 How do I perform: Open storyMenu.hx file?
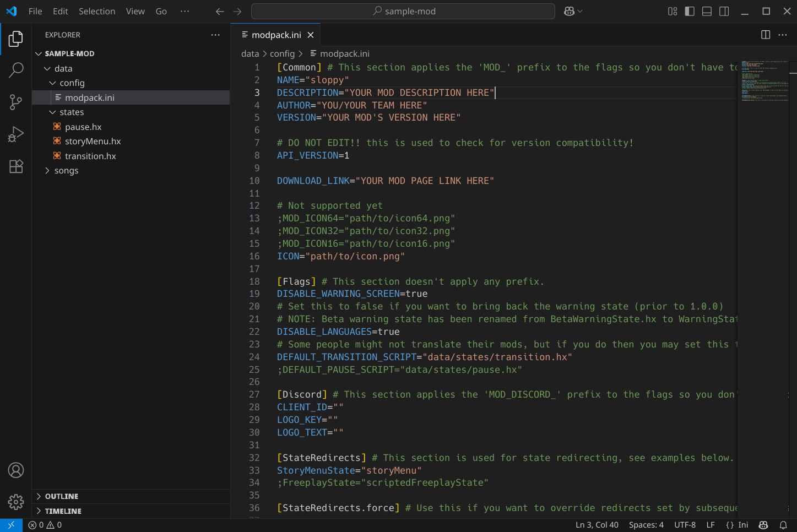click(x=131, y=141)
